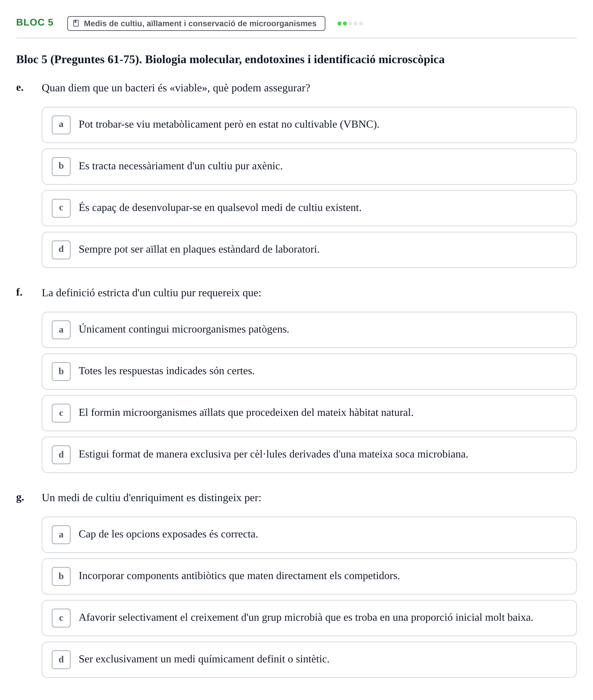Choose 'Cap de les opcions exposades és correcta'

[x=309, y=535]
